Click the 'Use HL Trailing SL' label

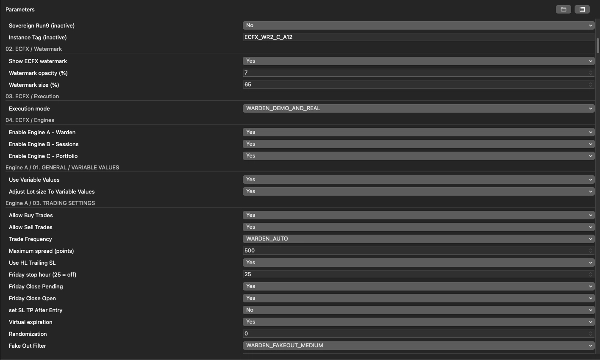click(32, 263)
